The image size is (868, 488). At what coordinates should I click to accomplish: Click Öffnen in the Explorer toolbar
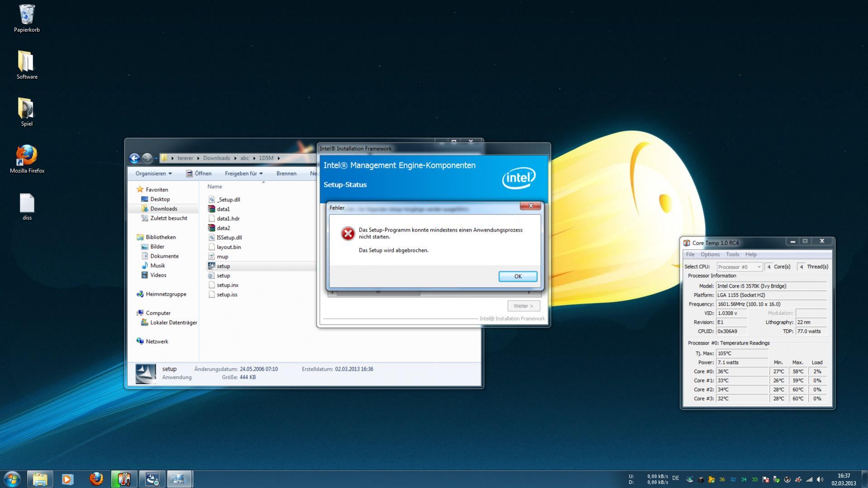(x=199, y=173)
